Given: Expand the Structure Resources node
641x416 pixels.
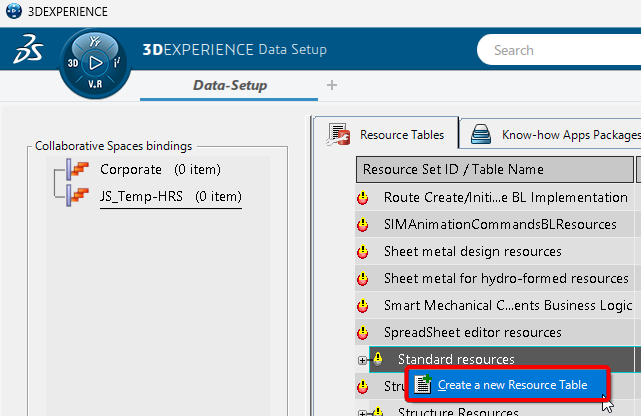Looking at the screenshot, I should [362, 413].
